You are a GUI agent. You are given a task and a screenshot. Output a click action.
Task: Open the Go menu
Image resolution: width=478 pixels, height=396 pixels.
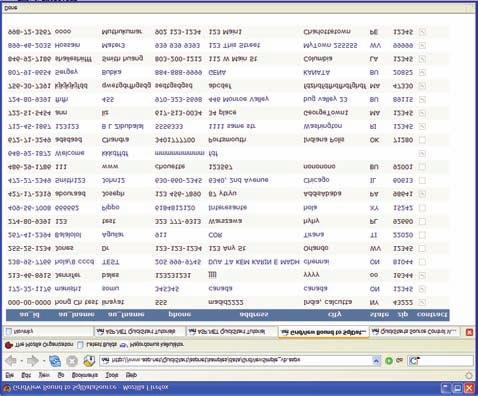pyautogui.click(x=61, y=375)
